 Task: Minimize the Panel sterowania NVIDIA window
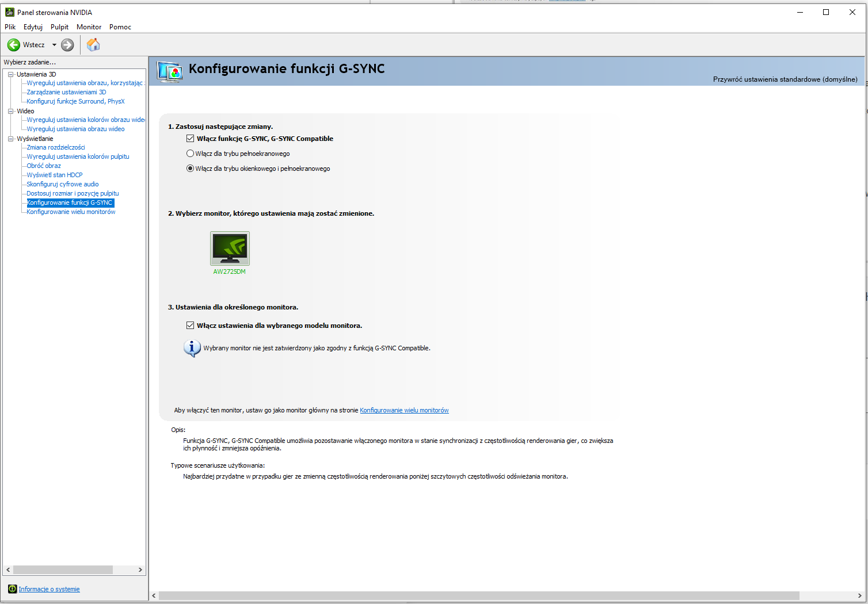click(x=800, y=12)
